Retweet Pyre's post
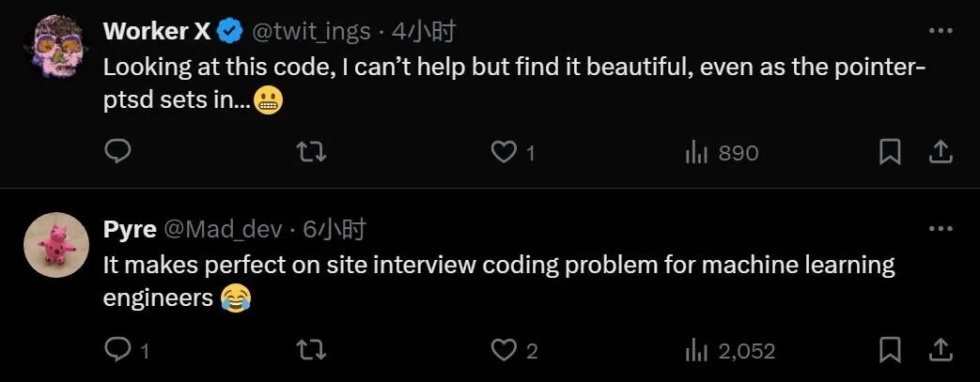Image resolution: width=980 pixels, height=382 pixels. click(311, 351)
